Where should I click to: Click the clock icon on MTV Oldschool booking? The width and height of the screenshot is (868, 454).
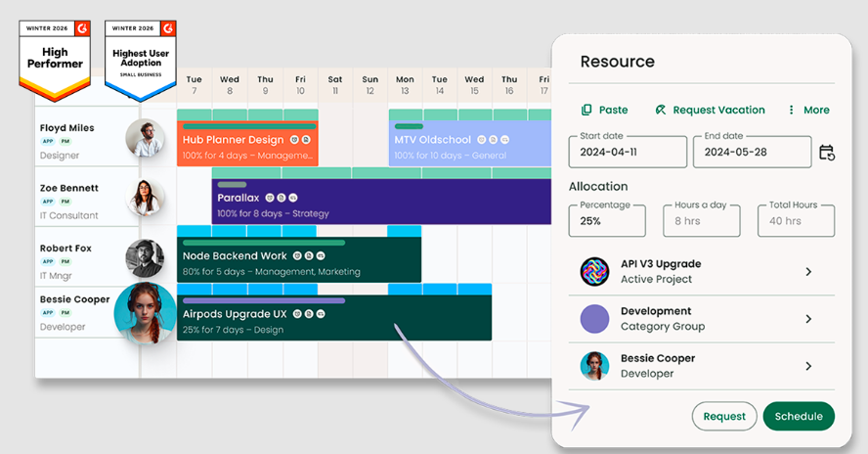click(x=482, y=140)
